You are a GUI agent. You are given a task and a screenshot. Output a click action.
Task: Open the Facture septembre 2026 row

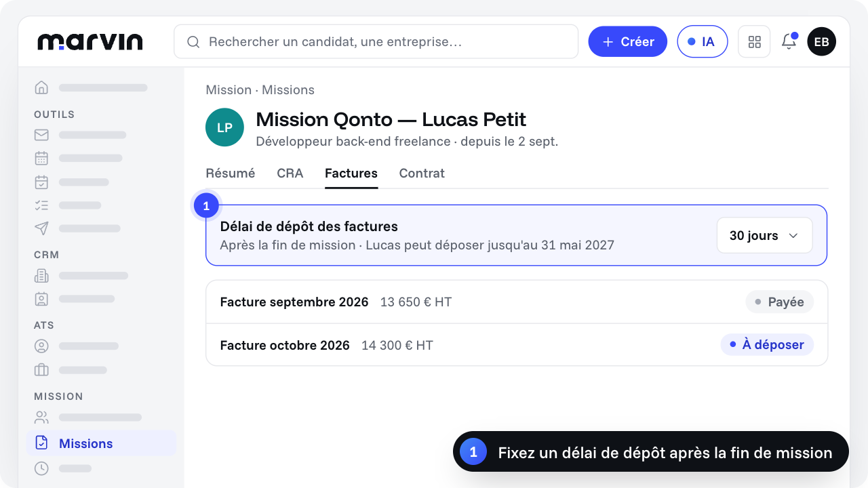pyautogui.click(x=517, y=302)
